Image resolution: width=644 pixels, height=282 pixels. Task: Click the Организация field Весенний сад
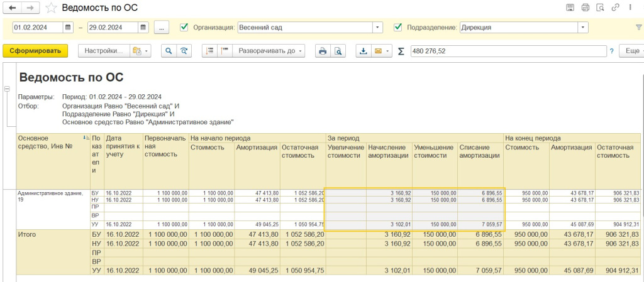[x=305, y=28]
